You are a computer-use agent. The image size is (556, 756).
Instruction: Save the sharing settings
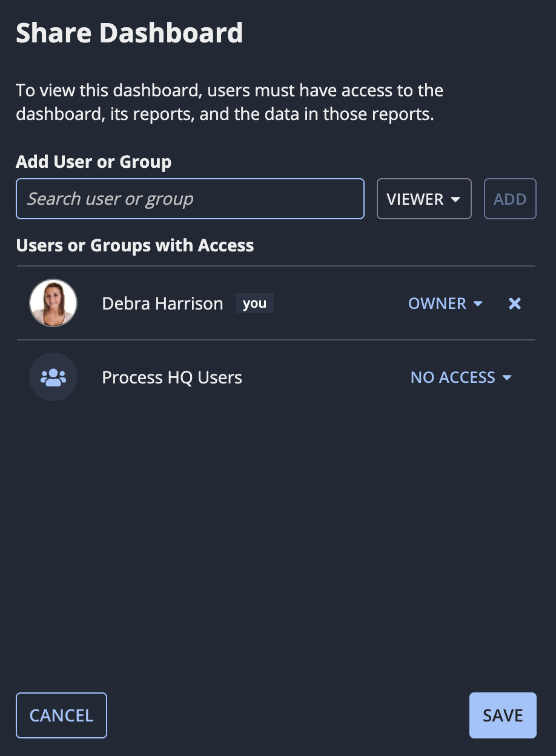pyautogui.click(x=503, y=715)
